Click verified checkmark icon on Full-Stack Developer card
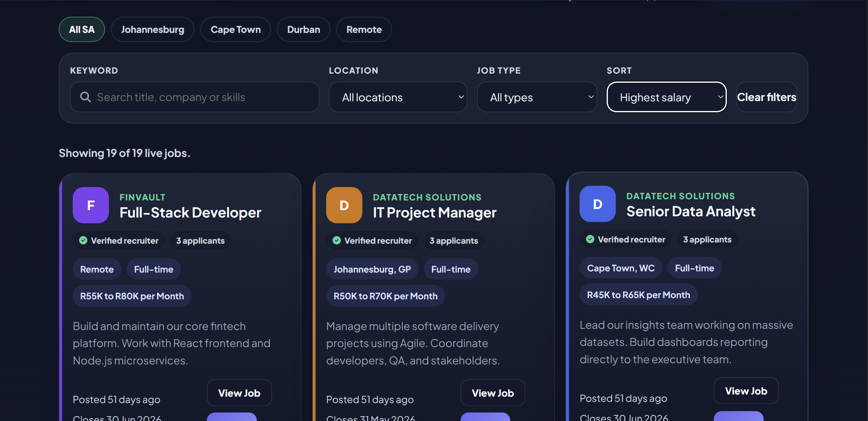This screenshot has width=868, height=421. [x=83, y=241]
